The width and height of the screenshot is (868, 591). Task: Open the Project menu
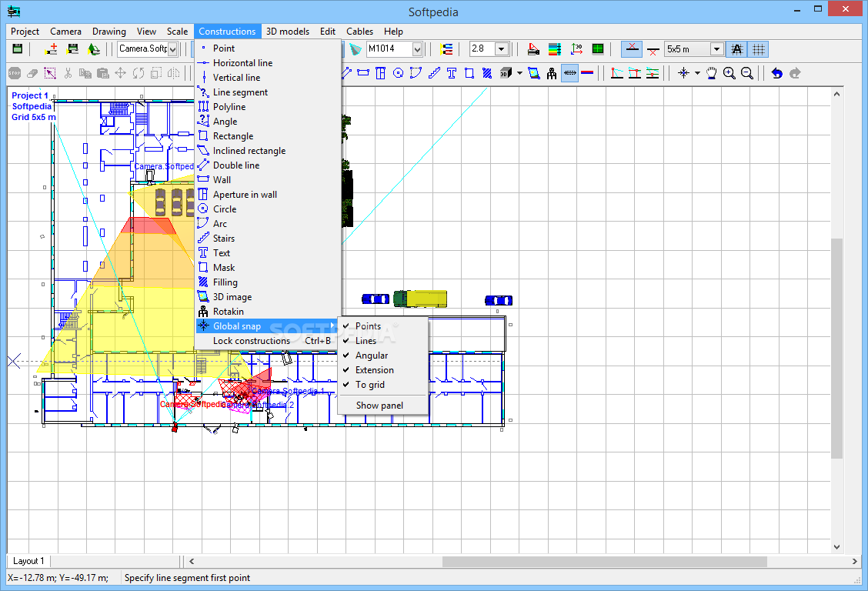[x=25, y=32]
